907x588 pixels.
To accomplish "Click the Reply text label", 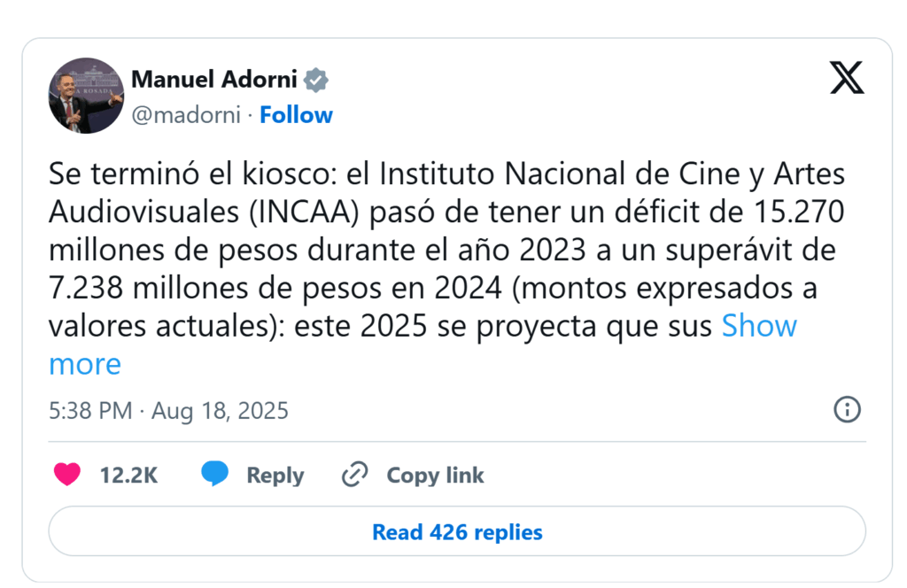I will [x=275, y=476].
